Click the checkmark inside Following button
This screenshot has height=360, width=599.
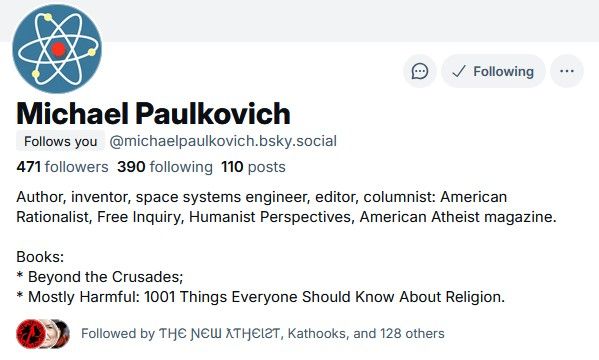[x=458, y=71]
